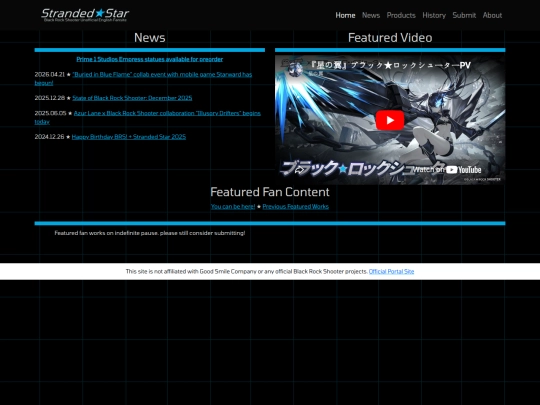Click the YouTube channel avatar in video

click(295, 69)
